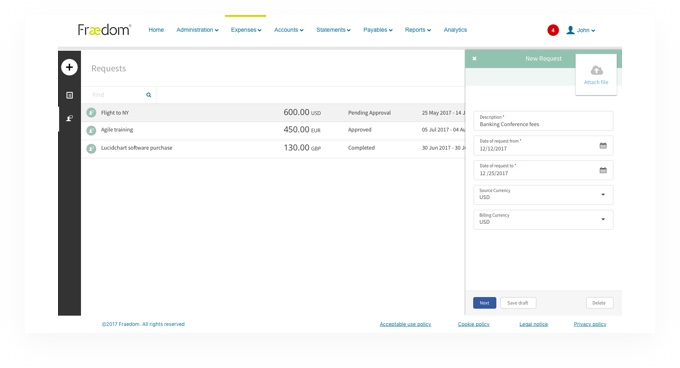Click the Save draft button

tap(518, 303)
